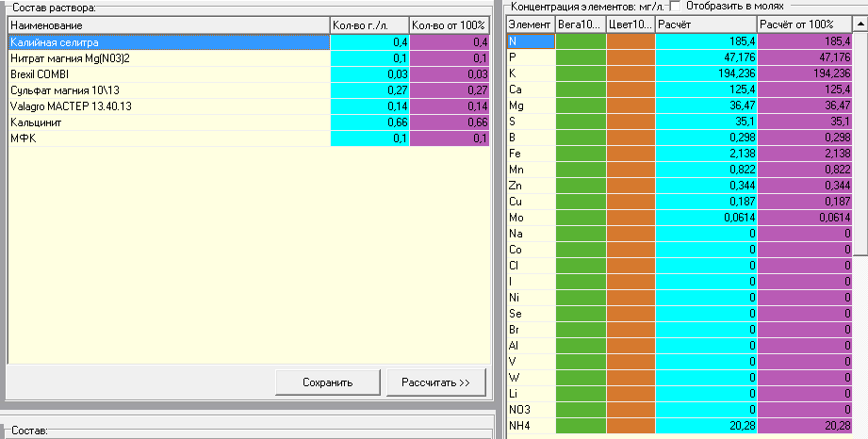Select the Mo element cell
The image size is (868, 439).
coord(531,219)
